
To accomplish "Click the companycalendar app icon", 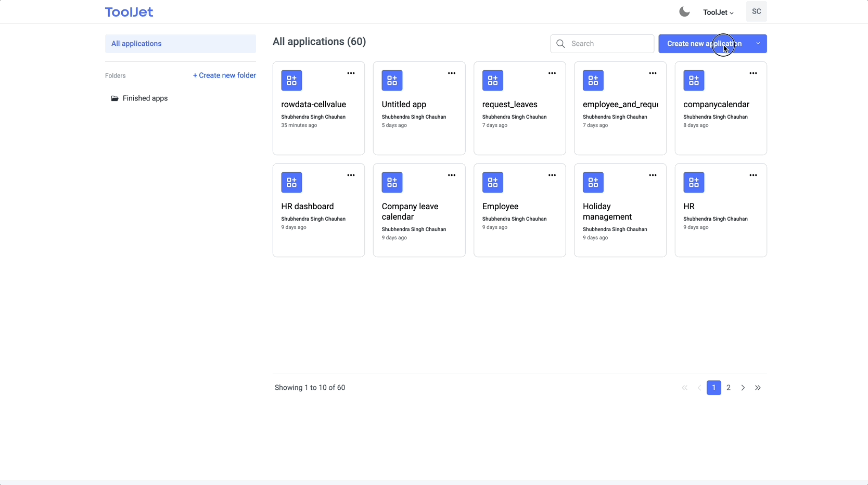I will (x=694, y=81).
